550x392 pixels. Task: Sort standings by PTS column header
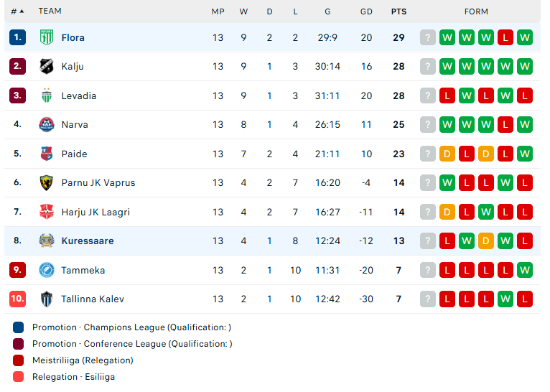click(x=398, y=11)
